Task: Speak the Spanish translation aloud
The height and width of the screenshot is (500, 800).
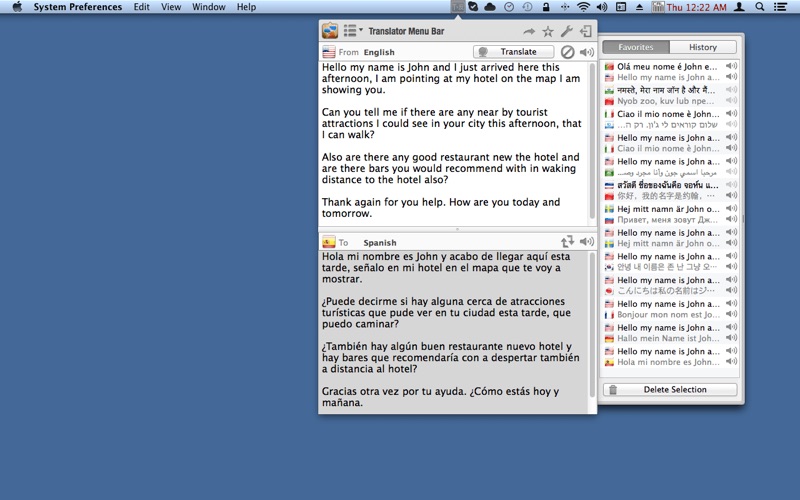Action: click(x=587, y=241)
